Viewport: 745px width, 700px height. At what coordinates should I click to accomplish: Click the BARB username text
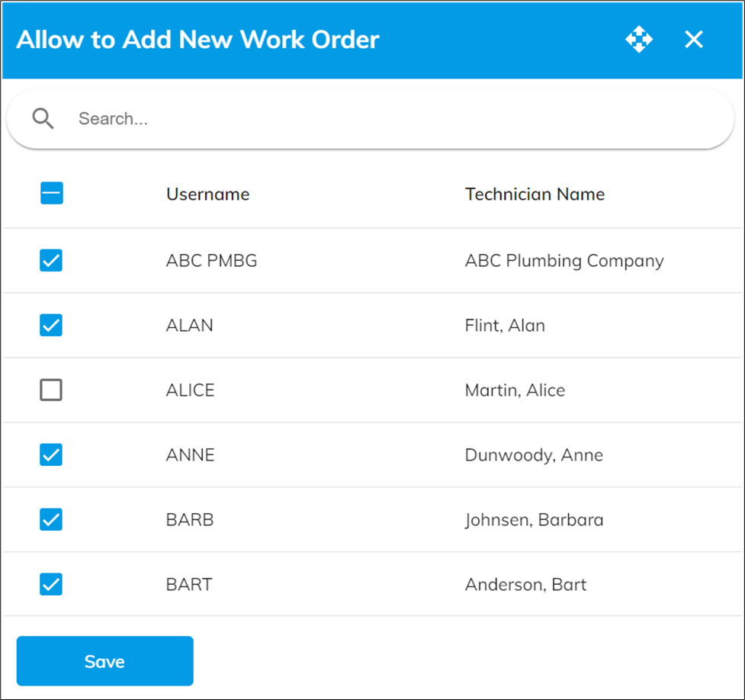[x=190, y=519]
